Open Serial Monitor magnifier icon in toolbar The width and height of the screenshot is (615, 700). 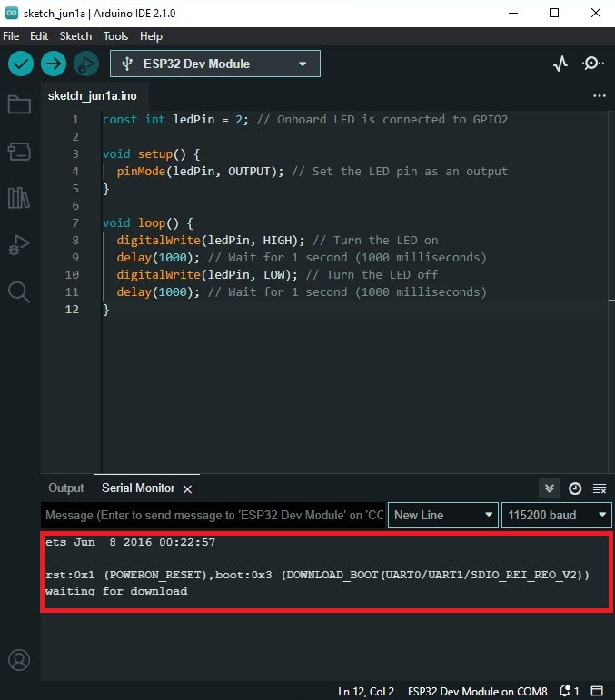tap(592, 64)
